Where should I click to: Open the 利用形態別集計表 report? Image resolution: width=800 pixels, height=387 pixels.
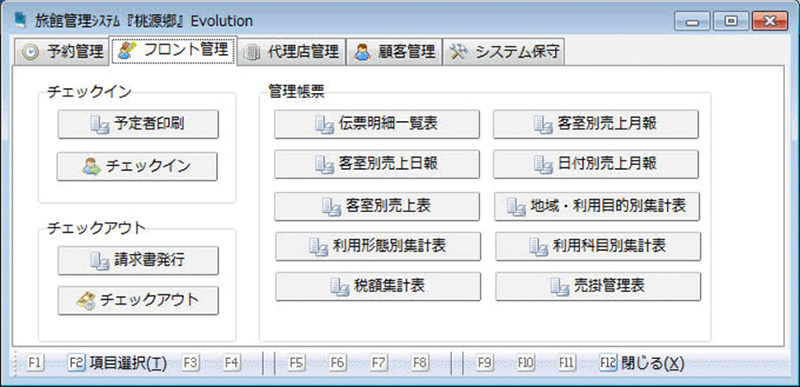point(378,247)
